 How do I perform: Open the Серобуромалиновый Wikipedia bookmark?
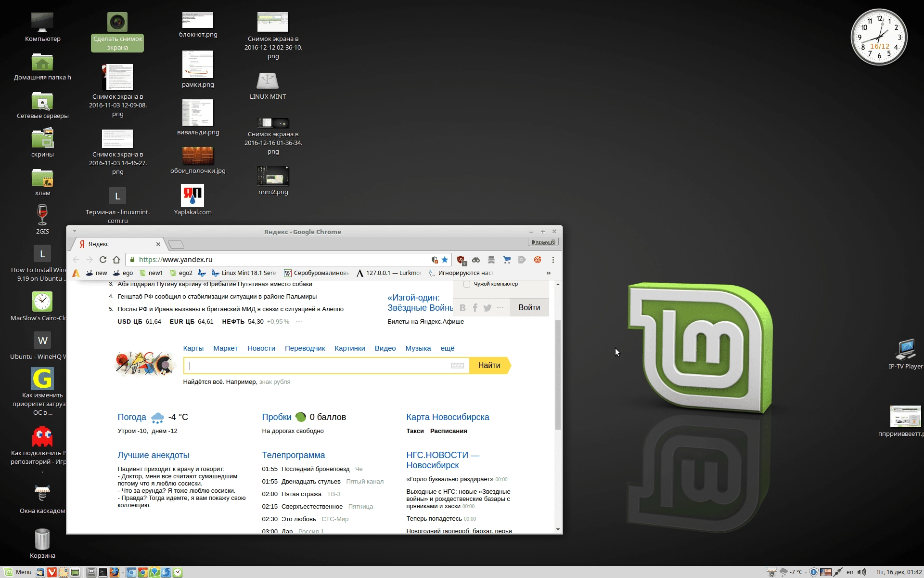pyautogui.click(x=317, y=273)
